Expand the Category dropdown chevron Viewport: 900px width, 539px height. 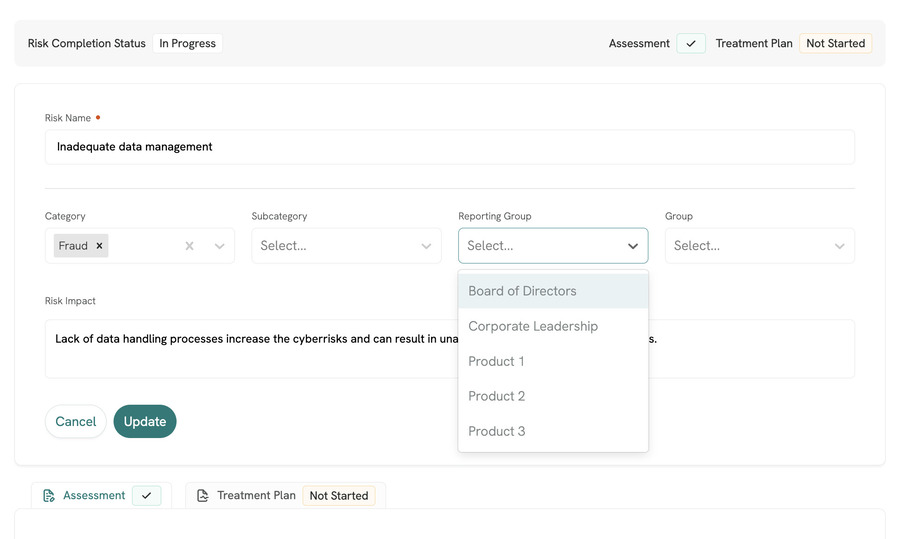click(x=220, y=246)
